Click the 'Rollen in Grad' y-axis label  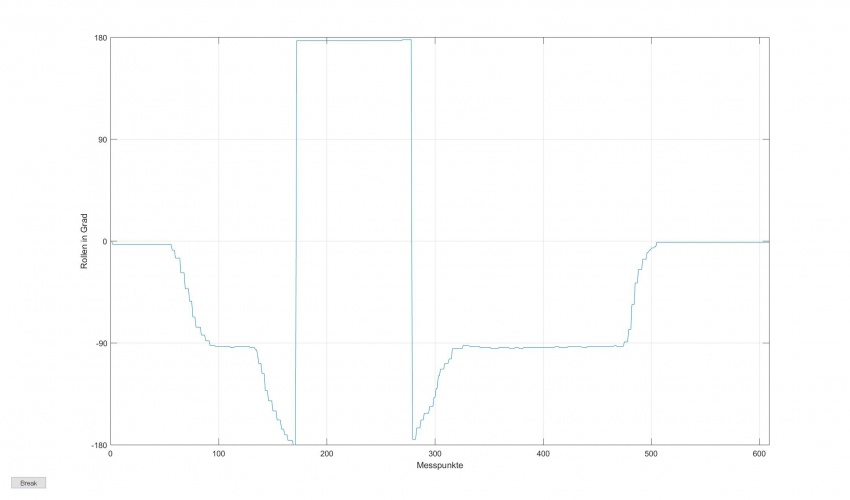85,241
